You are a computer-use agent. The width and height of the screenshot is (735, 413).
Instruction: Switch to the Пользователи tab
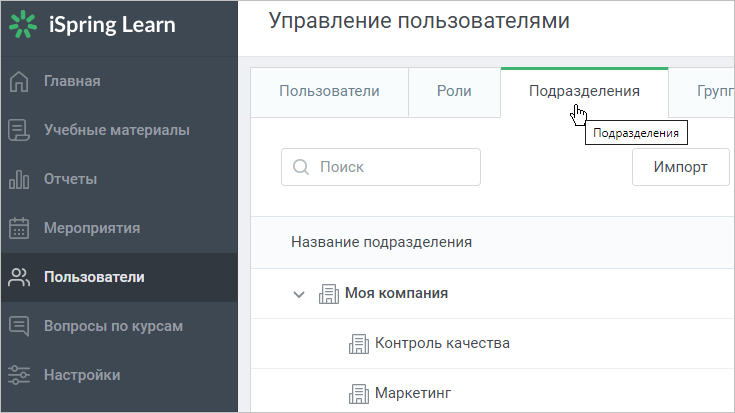click(329, 92)
